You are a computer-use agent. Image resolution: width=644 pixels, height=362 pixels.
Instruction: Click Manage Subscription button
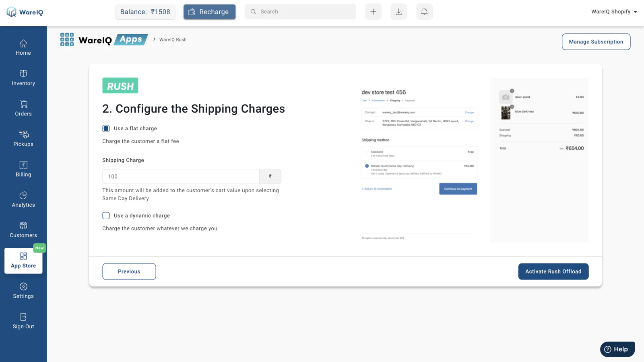pos(596,42)
